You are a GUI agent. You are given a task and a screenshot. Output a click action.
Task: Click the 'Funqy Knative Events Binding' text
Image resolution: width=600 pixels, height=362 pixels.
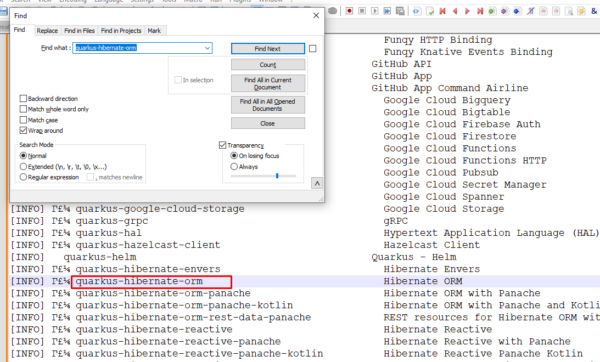point(468,52)
